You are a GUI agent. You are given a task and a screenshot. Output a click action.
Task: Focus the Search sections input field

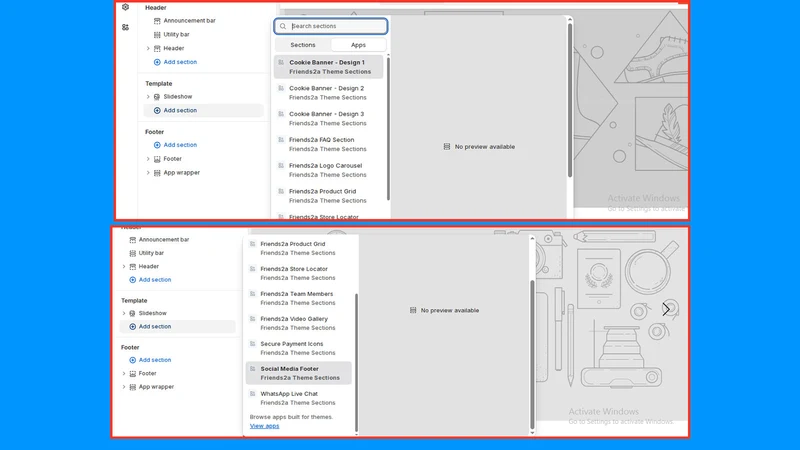[x=331, y=26]
